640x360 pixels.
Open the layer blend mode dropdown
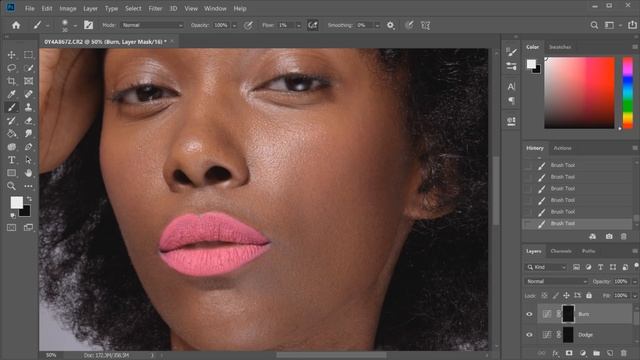pos(556,281)
